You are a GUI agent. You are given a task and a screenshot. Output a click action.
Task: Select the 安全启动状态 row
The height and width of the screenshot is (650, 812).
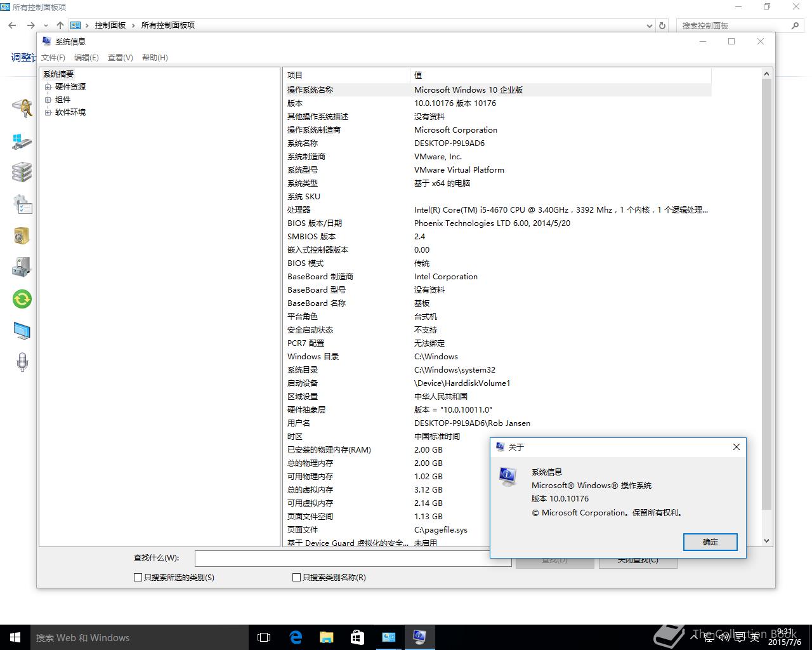pyautogui.click(x=497, y=330)
